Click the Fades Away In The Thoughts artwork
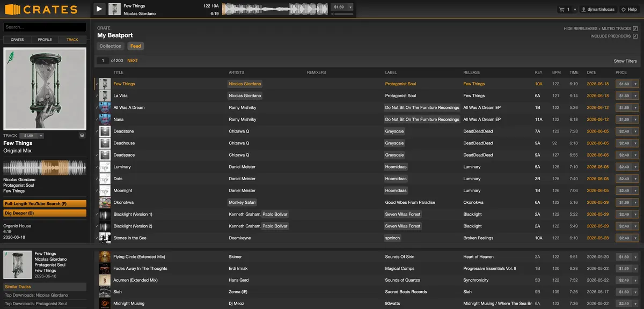644x309 pixels. coord(105,268)
